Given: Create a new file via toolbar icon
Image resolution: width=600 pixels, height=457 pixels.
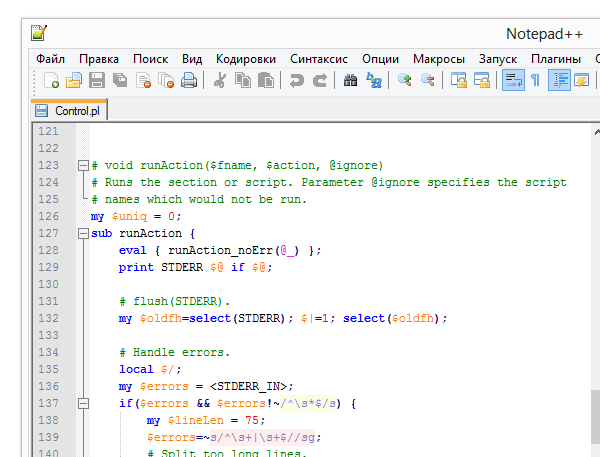Looking at the screenshot, I should point(50,81).
